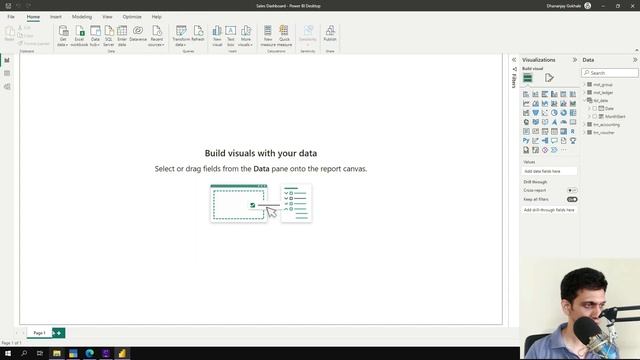
Task: Select the Filled map visual
Action: 536,122
